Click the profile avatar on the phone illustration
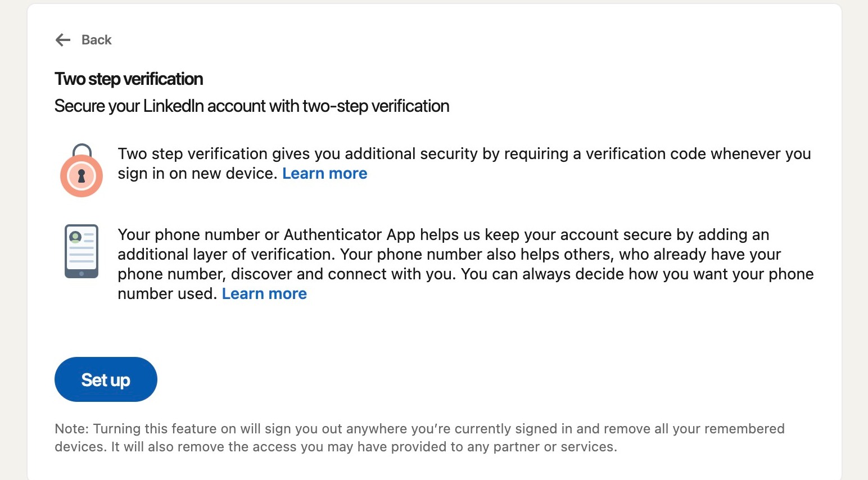This screenshot has width=868, height=480. [x=75, y=237]
